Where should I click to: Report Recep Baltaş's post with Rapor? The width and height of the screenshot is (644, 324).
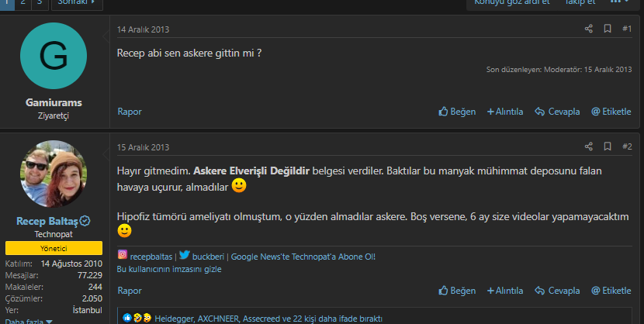(x=130, y=291)
